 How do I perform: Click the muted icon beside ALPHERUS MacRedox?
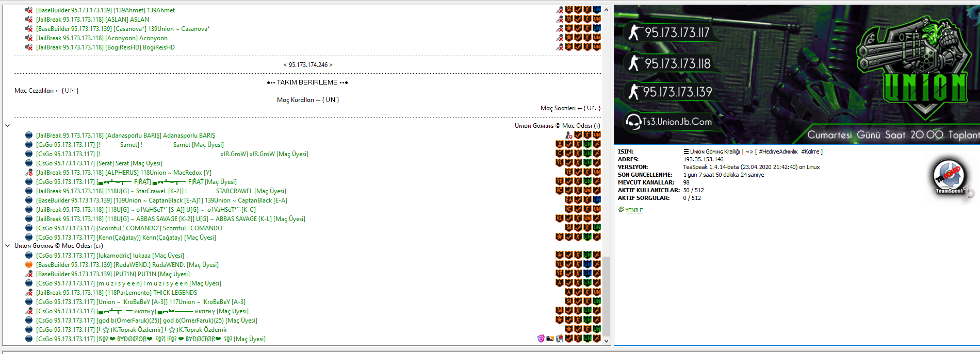click(29, 173)
